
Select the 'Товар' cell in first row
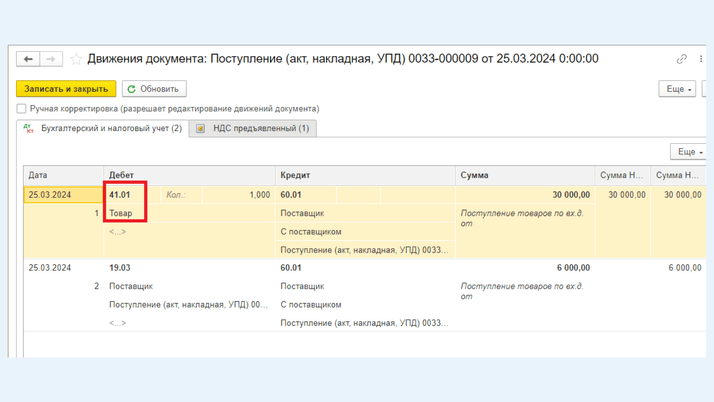point(189,213)
